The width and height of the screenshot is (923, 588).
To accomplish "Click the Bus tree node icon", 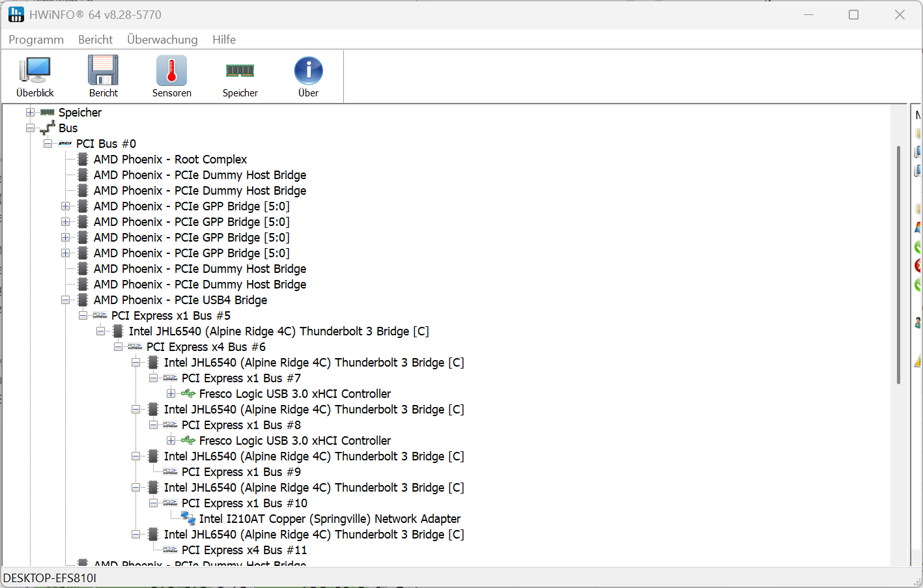I will (48, 128).
